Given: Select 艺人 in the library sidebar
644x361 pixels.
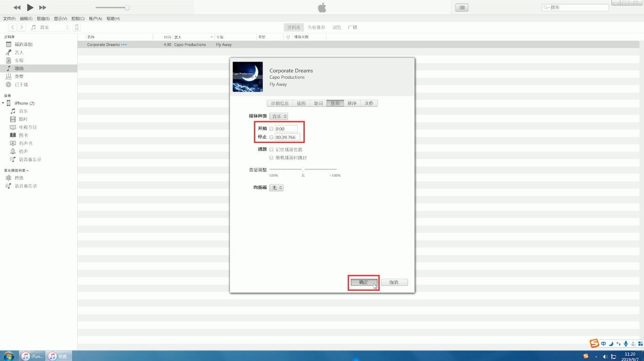Looking at the screenshot, I should [x=19, y=52].
